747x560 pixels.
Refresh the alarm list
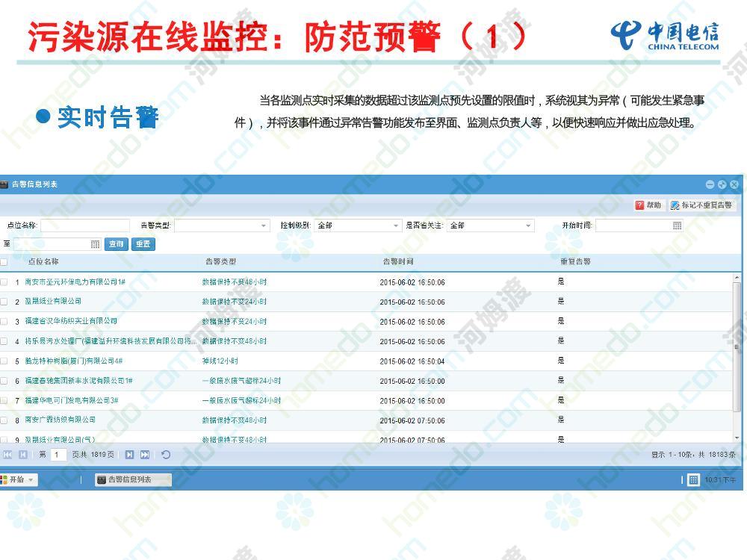[x=166, y=455]
